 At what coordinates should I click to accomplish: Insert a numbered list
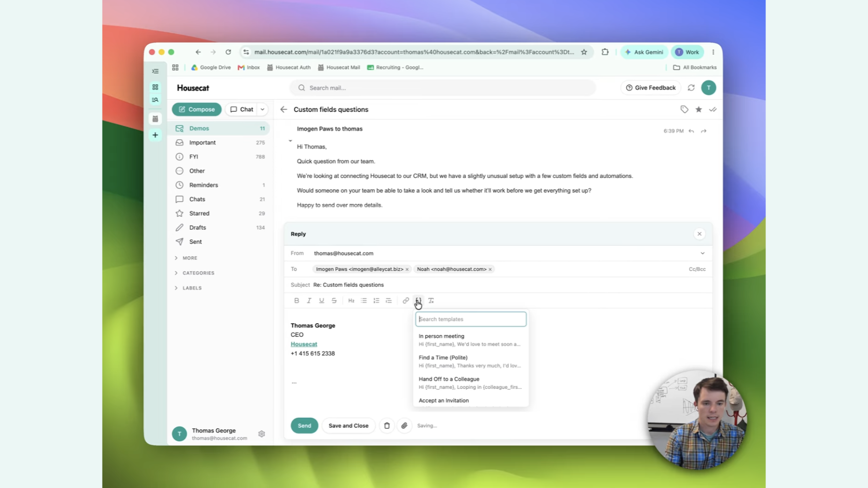(376, 300)
